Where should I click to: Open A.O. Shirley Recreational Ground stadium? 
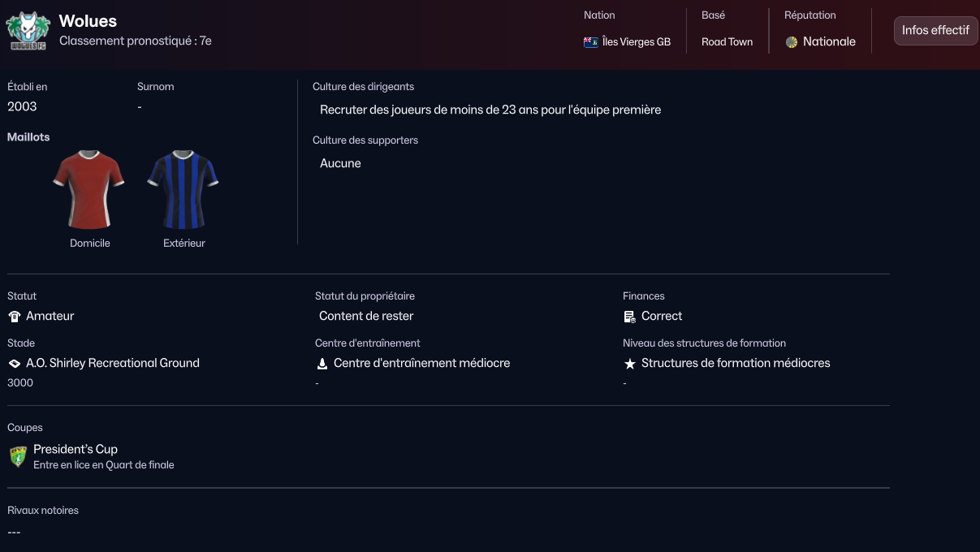coord(113,363)
